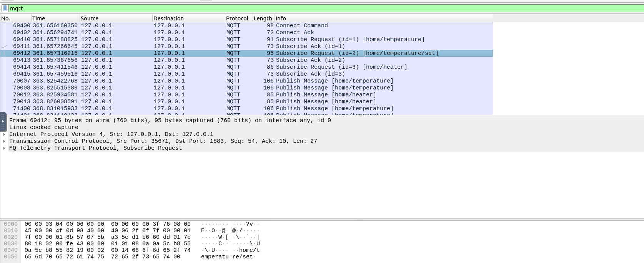The height and width of the screenshot is (263, 644).
Task: Click the Length column header
Action: (263, 18)
